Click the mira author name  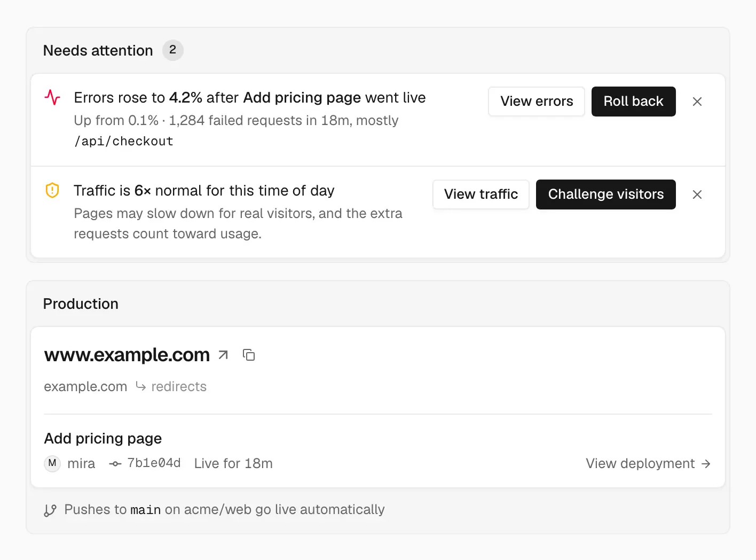pos(81,463)
